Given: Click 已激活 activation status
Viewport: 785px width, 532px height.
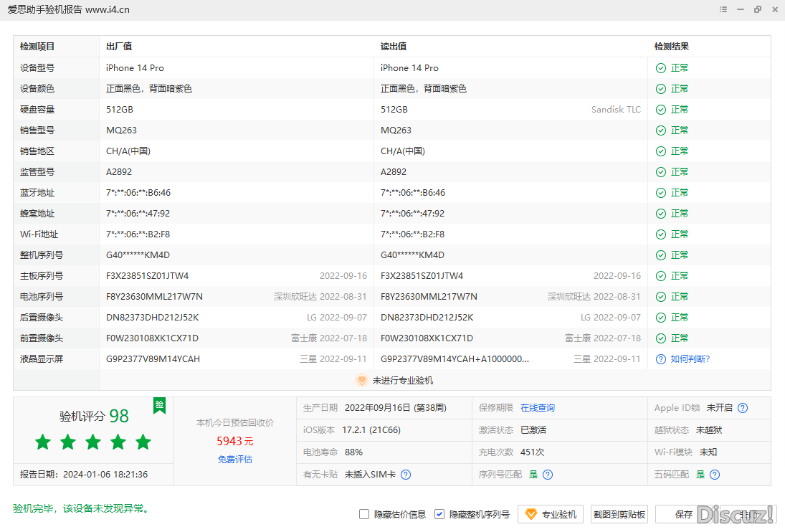Looking at the screenshot, I should click(533, 430).
